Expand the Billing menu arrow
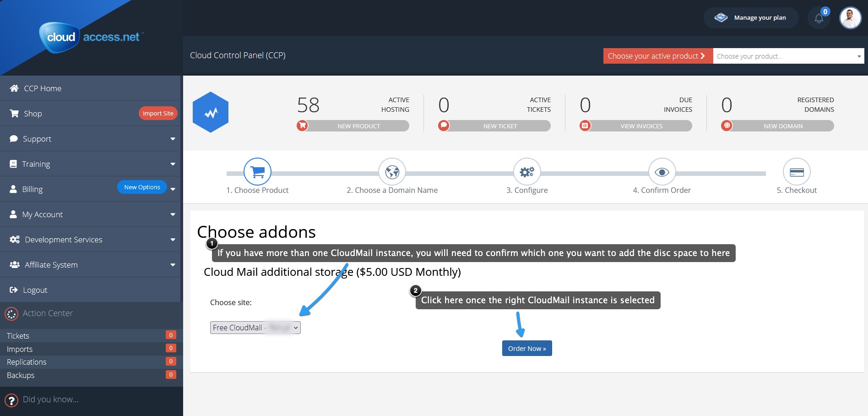Screen dimensions: 868x416 point(173,189)
